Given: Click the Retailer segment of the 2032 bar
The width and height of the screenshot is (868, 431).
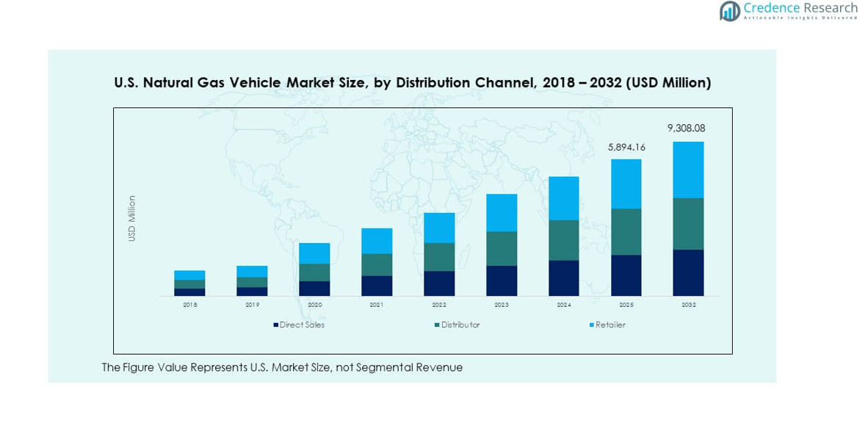Looking at the screenshot, I should coord(688,170).
